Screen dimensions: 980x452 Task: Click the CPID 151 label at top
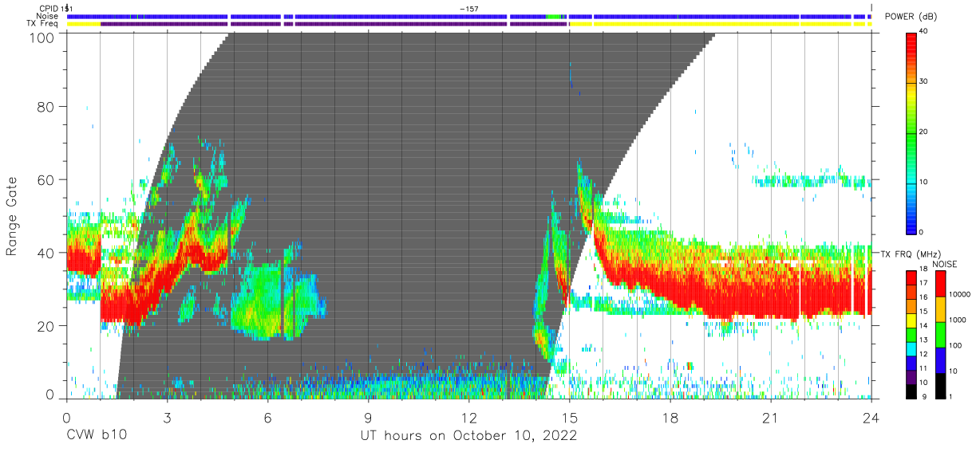pyautogui.click(x=56, y=8)
